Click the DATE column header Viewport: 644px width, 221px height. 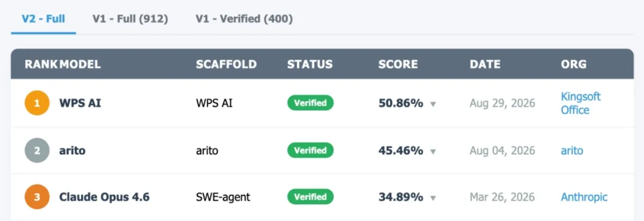485,64
